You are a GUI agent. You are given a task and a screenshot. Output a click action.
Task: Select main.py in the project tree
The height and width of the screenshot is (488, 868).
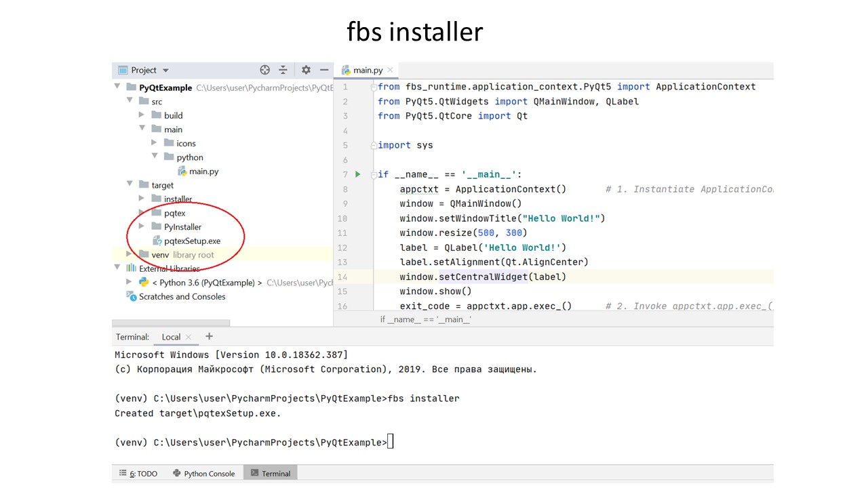pos(203,171)
